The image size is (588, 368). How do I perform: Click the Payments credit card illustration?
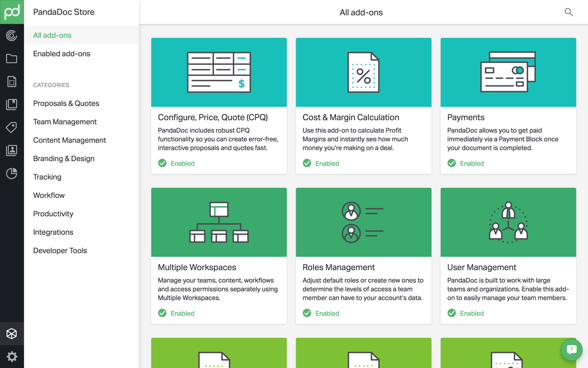coord(508,72)
